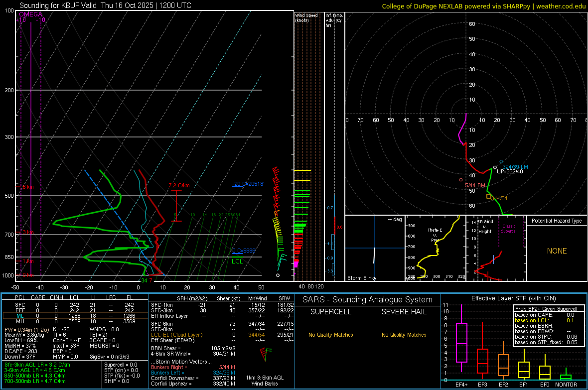Click the SR Wind v. Height label
The image size is (588, 390).
click(x=485, y=227)
